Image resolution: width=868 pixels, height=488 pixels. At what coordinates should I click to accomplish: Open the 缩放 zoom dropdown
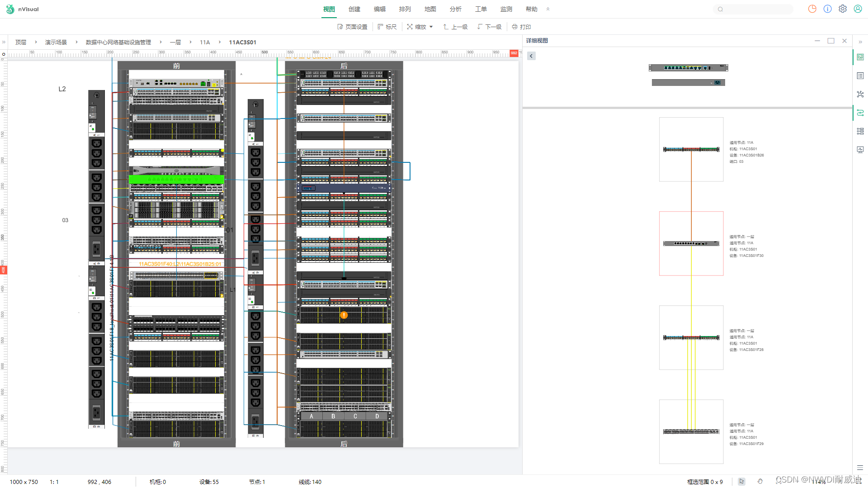420,27
